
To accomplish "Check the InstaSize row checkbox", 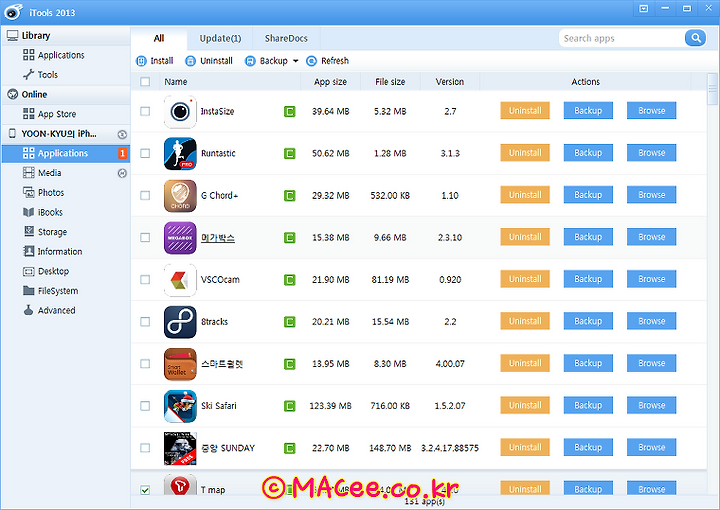I will tap(145, 112).
